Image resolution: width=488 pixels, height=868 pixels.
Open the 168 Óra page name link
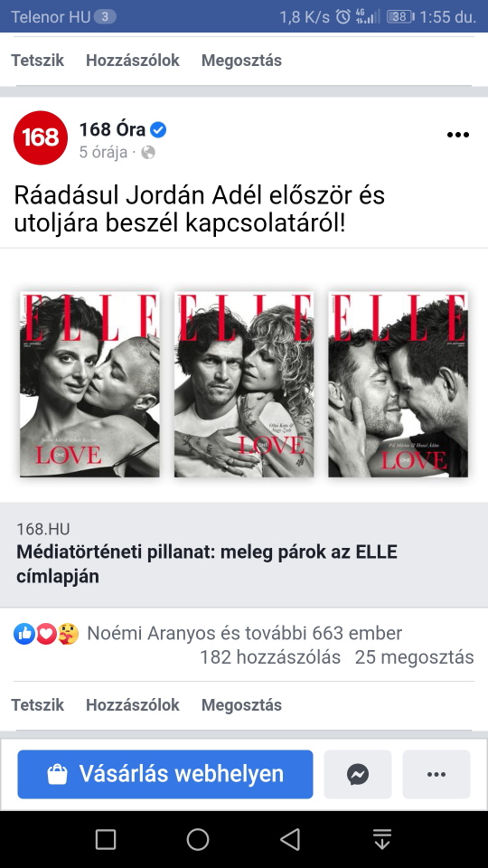coord(112,130)
